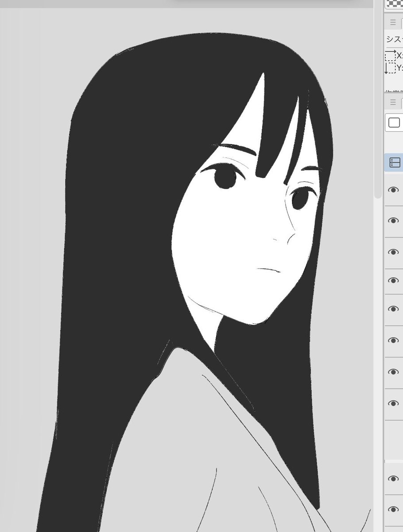This screenshot has height=532, width=403.
Task: Toggle visibility of second layer from top
Action: coord(393,221)
